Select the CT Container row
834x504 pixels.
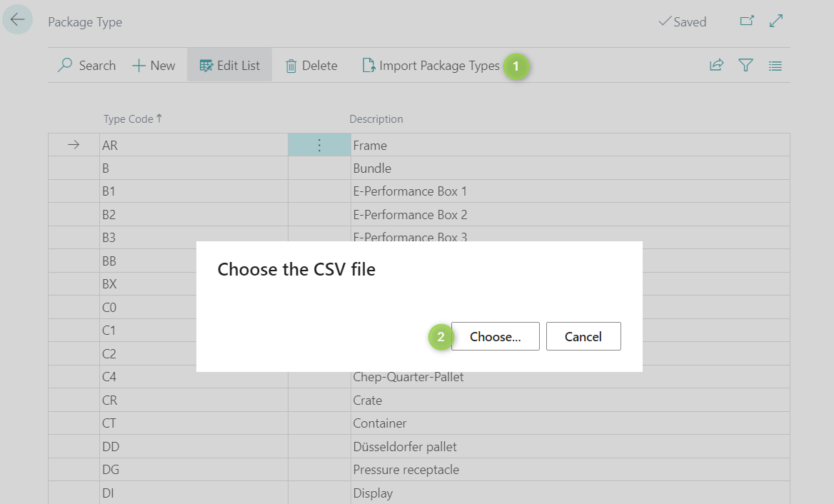193,423
